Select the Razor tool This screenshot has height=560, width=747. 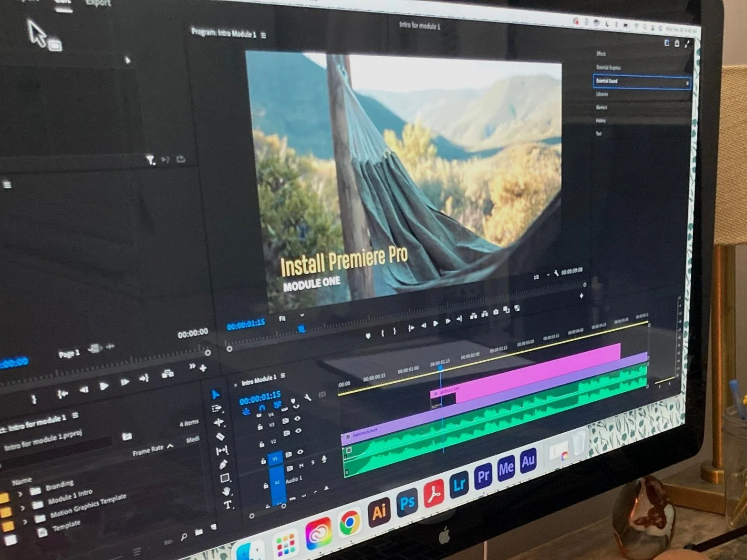click(x=220, y=437)
